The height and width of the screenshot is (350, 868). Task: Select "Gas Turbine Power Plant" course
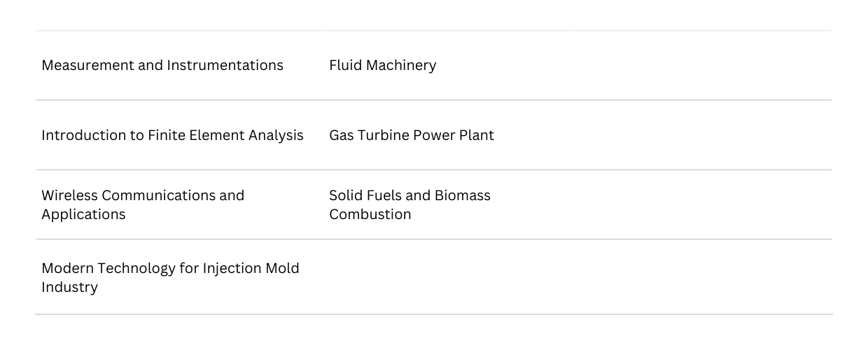tap(412, 135)
